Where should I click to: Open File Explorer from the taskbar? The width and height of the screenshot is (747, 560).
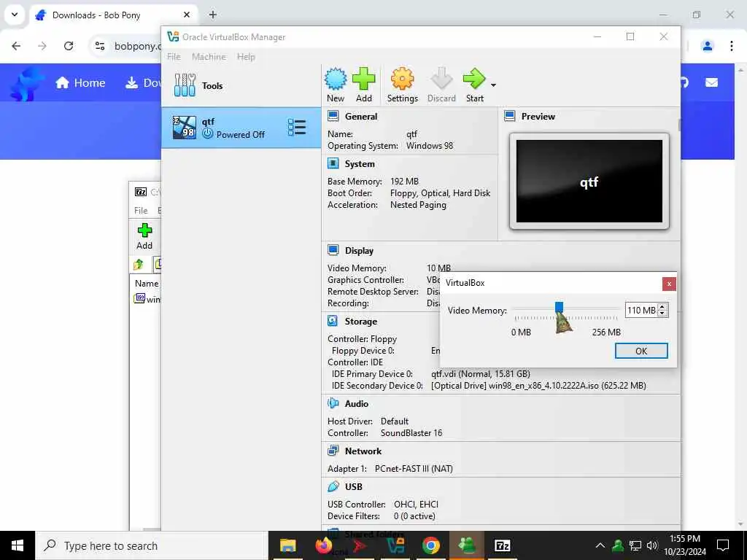pyautogui.click(x=287, y=545)
